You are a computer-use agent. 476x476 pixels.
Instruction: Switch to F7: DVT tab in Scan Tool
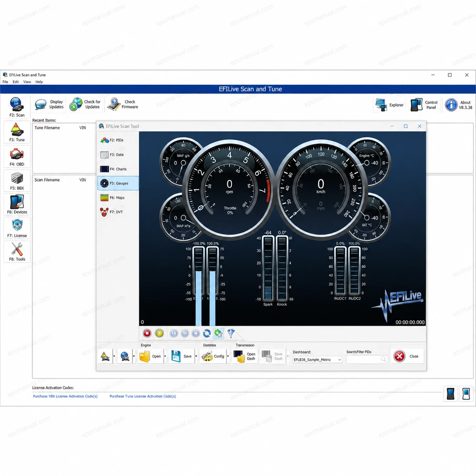tap(118, 212)
